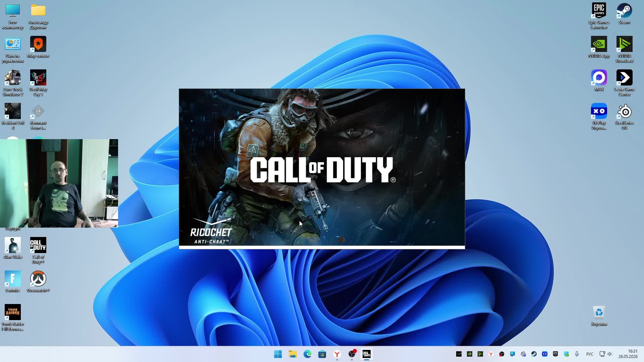Open VK Play tray icon
This screenshot has width=644, height=362.
click(544, 354)
